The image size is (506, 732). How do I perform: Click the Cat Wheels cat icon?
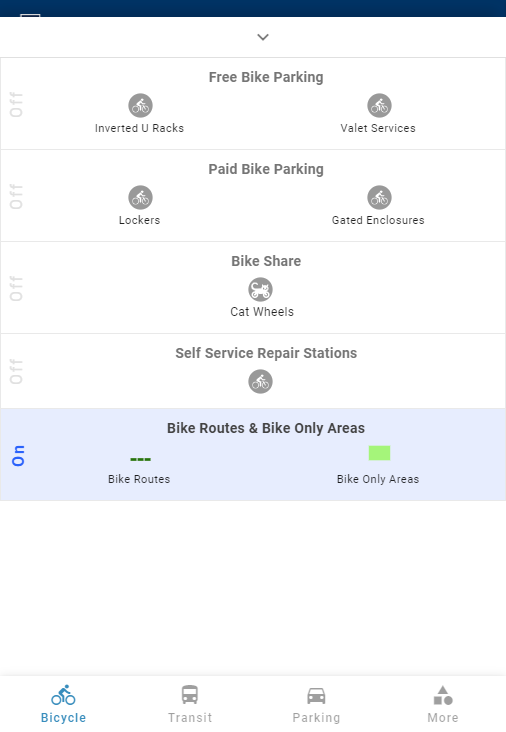(x=260, y=289)
